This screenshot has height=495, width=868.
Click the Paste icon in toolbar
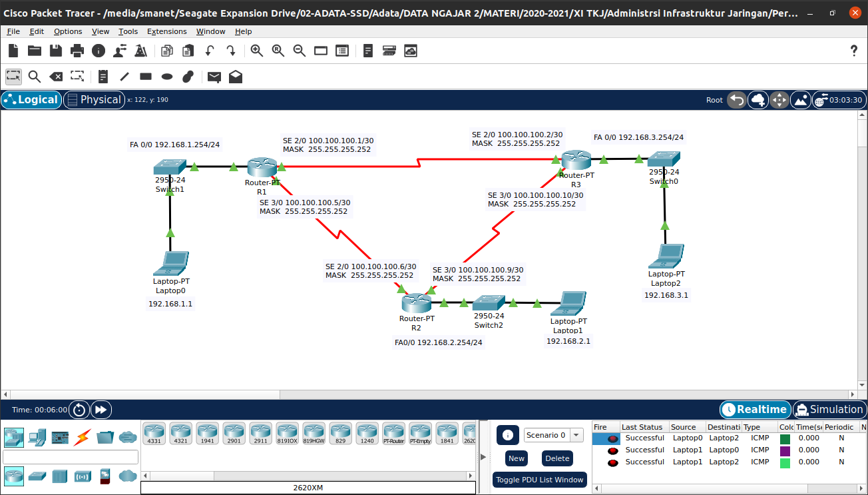click(x=188, y=51)
